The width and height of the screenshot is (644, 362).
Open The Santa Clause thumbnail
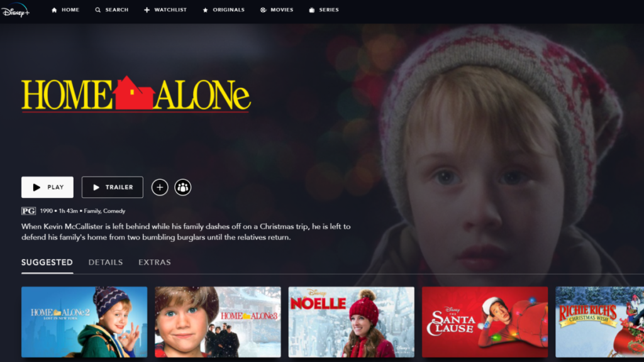pos(485,322)
